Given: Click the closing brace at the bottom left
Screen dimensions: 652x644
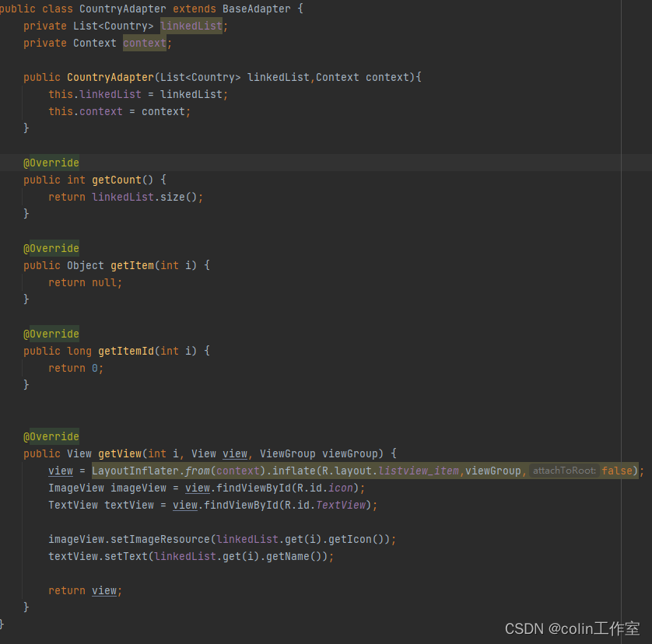Looking at the screenshot, I should click(2, 622).
